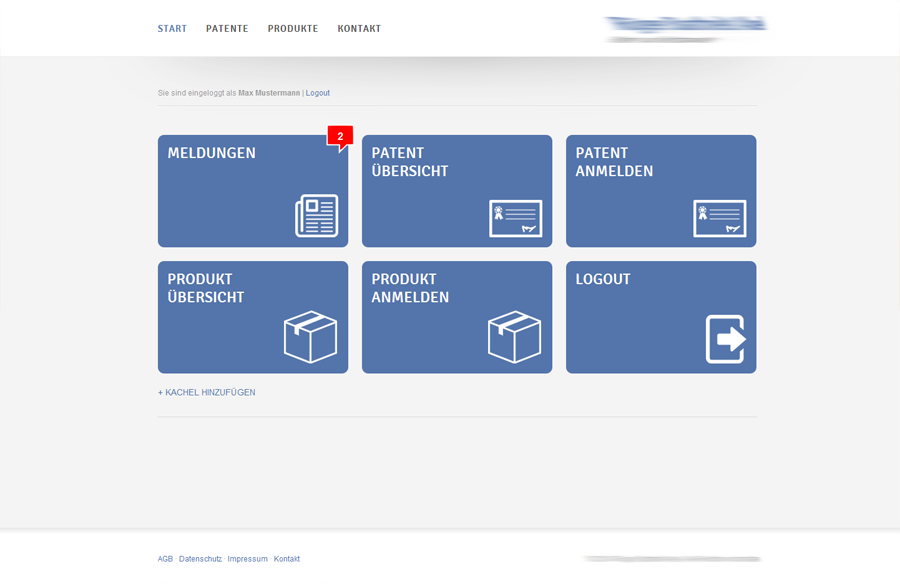Open the PATENT ANMELDEN tile title
This screenshot has height=584, width=900.
pyautogui.click(x=614, y=162)
